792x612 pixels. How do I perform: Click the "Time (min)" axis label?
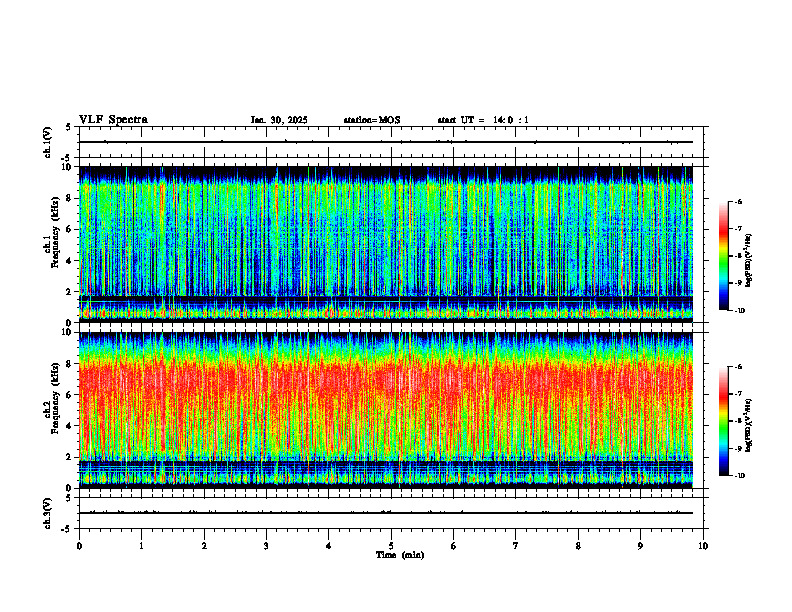(400, 555)
